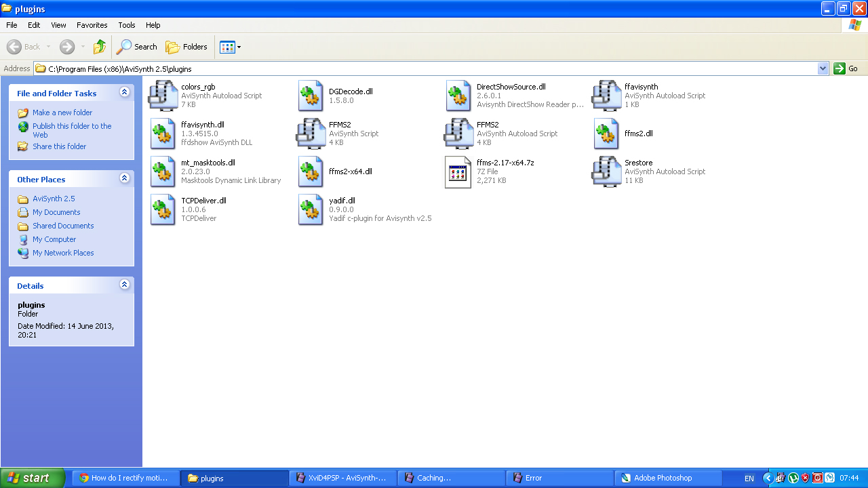Click the Forward navigation arrow
The image size is (868, 488).
pyautogui.click(x=67, y=47)
